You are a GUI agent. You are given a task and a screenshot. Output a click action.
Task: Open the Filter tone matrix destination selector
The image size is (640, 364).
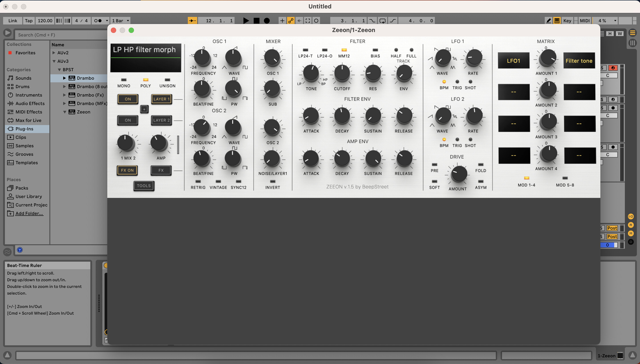point(579,61)
